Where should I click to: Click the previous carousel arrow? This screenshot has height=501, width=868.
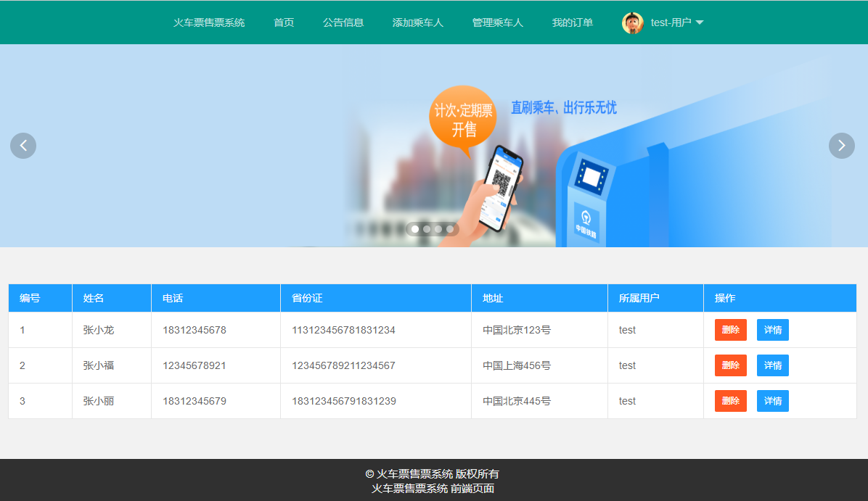tap(22, 146)
